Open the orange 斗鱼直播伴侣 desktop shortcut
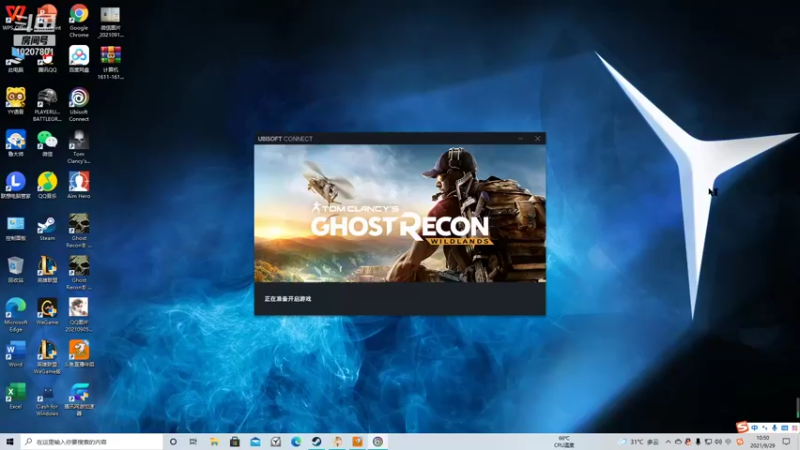Screen dimensions: 800x450 coord(79,354)
